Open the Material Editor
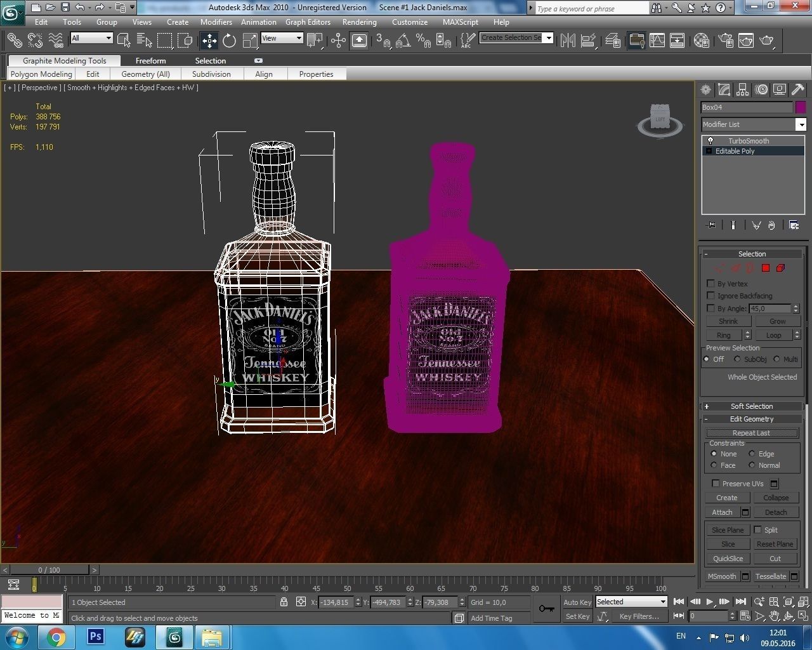Viewport: 812px width, 650px height. click(x=702, y=41)
